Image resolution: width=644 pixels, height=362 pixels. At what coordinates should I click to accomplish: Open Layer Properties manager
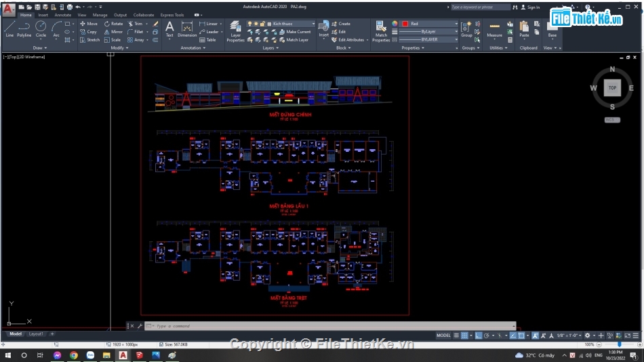click(x=235, y=32)
